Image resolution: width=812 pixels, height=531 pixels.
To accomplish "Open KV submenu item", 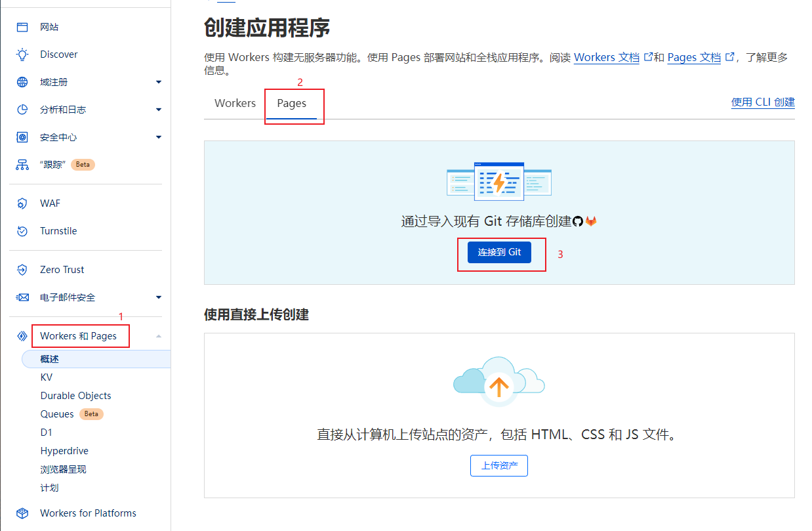I will point(47,377).
